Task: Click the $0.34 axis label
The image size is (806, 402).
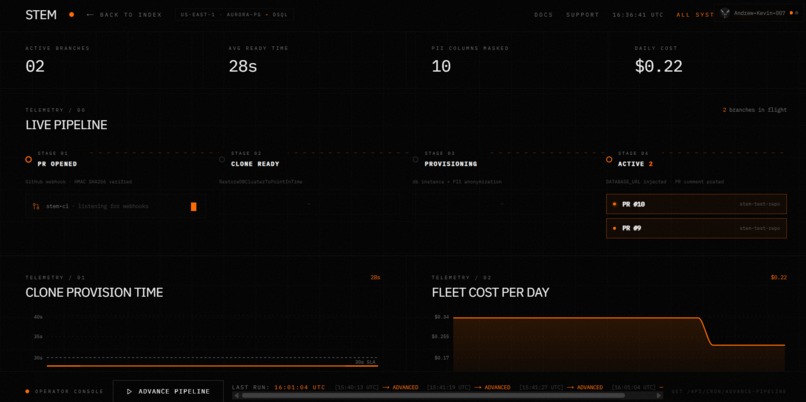Action: click(x=442, y=317)
